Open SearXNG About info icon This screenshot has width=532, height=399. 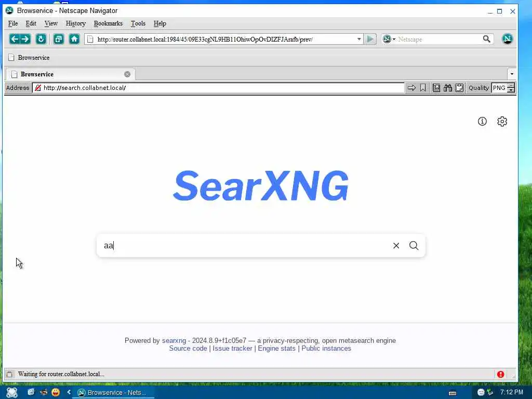coord(482,122)
